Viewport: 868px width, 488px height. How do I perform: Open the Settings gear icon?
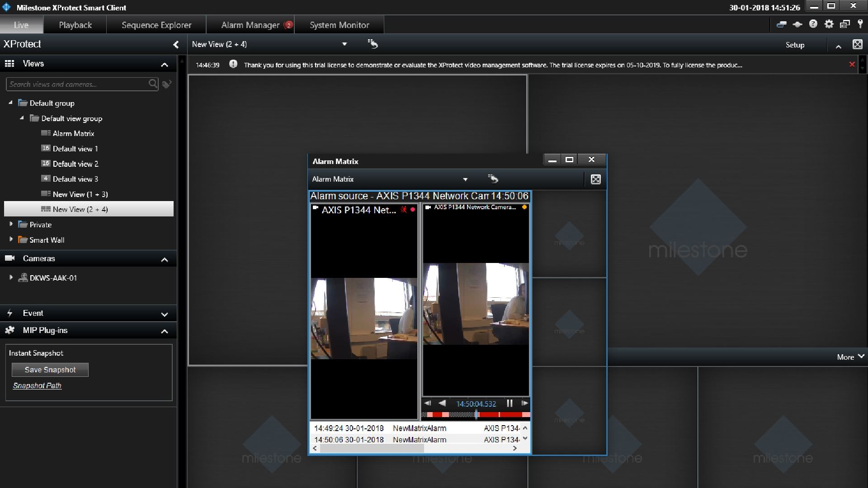(829, 24)
